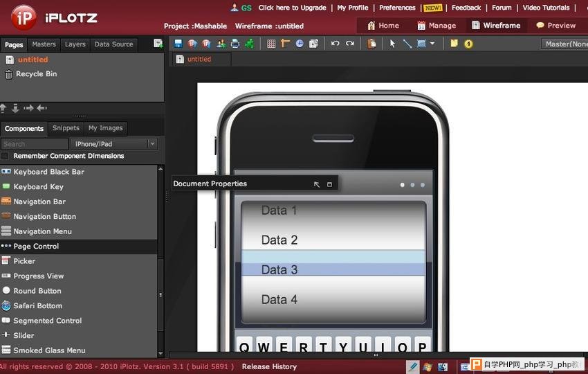Image resolution: width=588 pixels, height=374 pixels.
Task: Open the Preferences link
Action: pos(397,8)
